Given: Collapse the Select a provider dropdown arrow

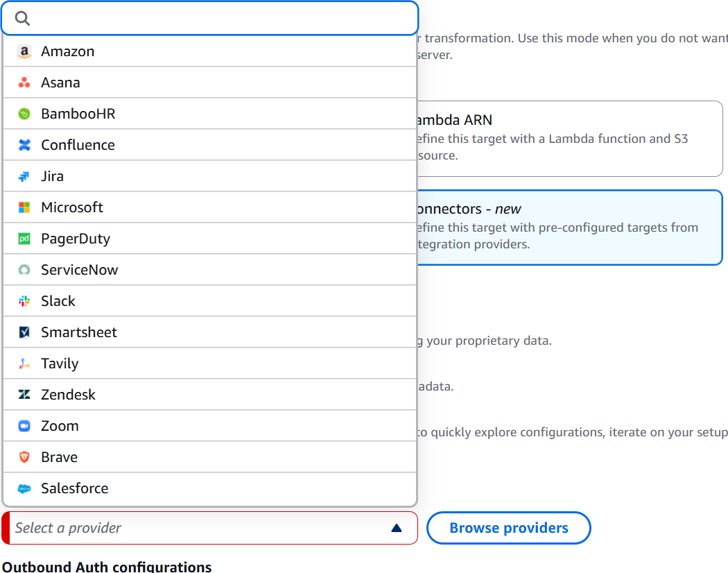Looking at the screenshot, I should coord(397,528).
